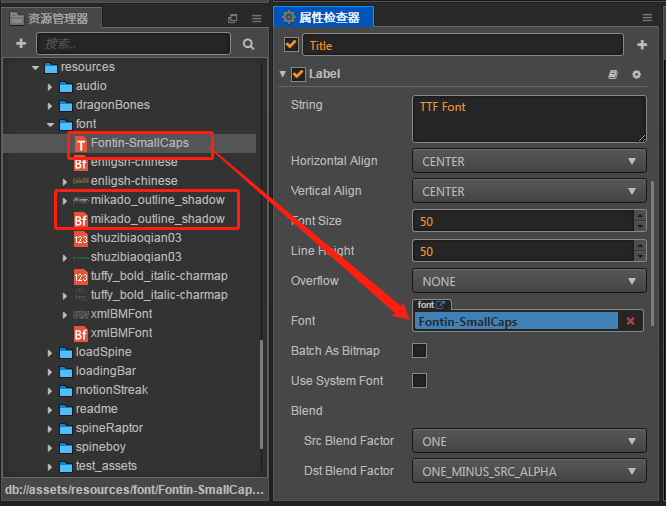This screenshot has width=666, height=506.
Task: Switch to the 属性检查器 tab
Action: pyautogui.click(x=323, y=17)
